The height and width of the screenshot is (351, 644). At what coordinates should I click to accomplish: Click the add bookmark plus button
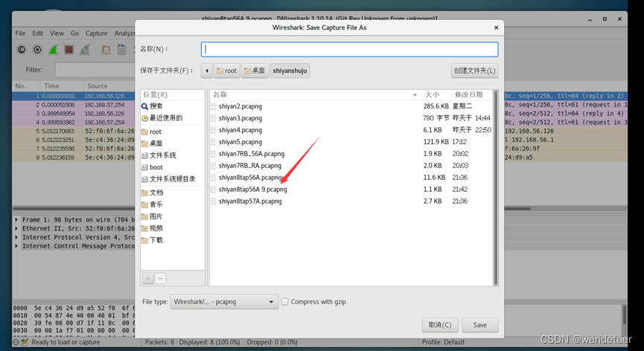coord(148,278)
